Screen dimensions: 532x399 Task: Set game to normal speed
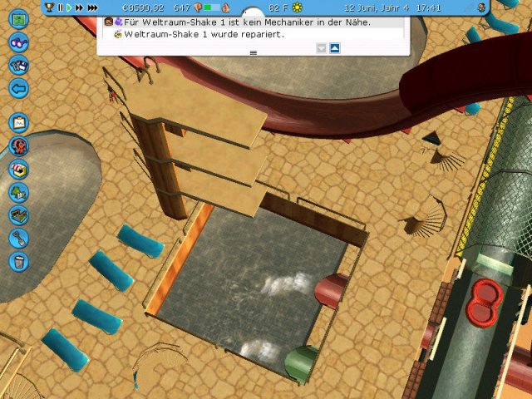click(x=69, y=7)
